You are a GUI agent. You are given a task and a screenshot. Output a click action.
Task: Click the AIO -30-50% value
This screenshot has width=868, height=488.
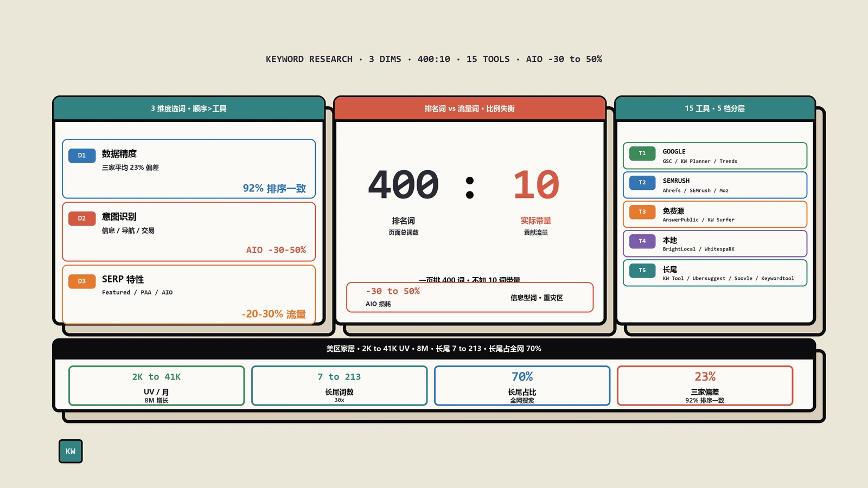point(276,250)
